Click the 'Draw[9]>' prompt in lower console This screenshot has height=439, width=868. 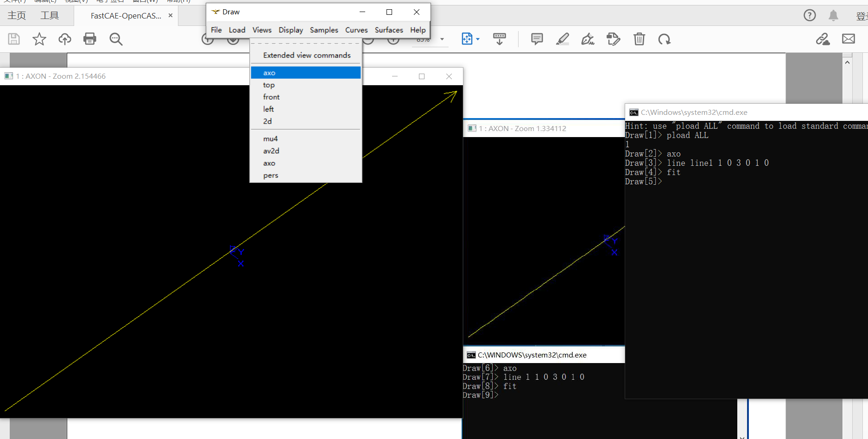coord(481,395)
